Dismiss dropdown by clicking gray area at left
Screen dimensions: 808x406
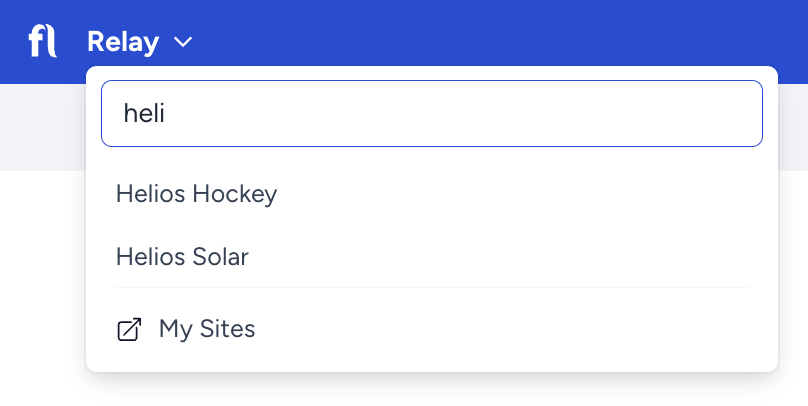click(42, 127)
